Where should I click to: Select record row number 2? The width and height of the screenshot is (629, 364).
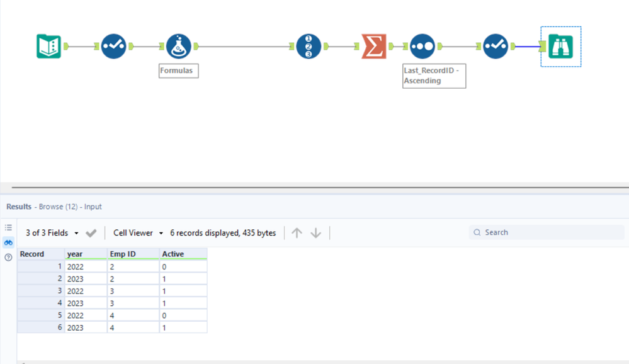click(x=41, y=278)
